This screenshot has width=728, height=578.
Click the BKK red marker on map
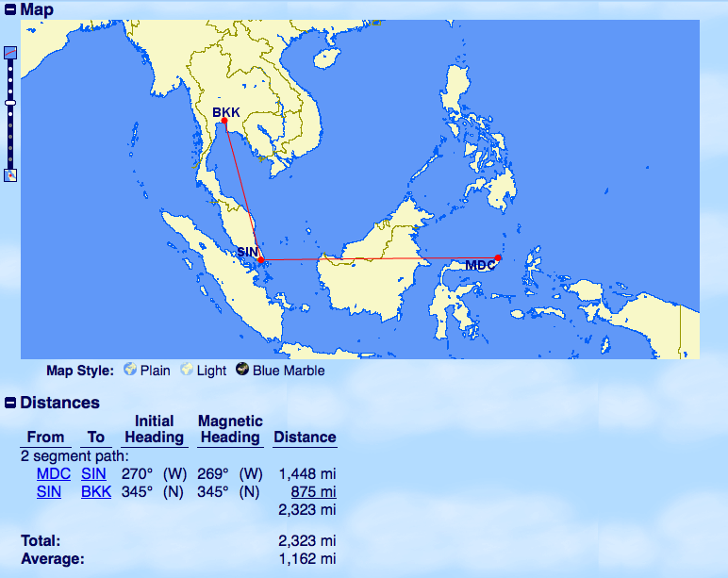click(224, 121)
